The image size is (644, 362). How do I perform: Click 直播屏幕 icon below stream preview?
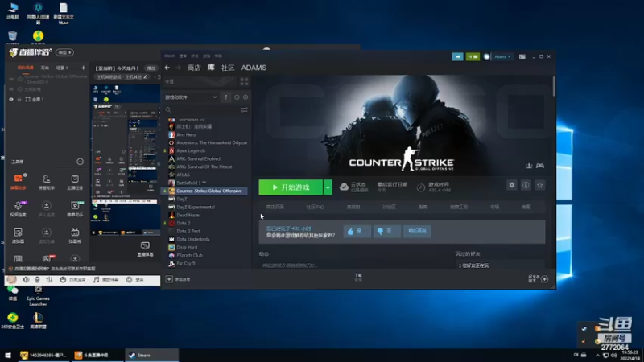click(x=145, y=249)
